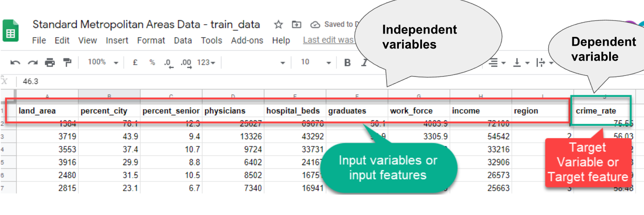This screenshot has width=644, height=215.
Task: Select the cell containing 2480
Action: point(47,175)
